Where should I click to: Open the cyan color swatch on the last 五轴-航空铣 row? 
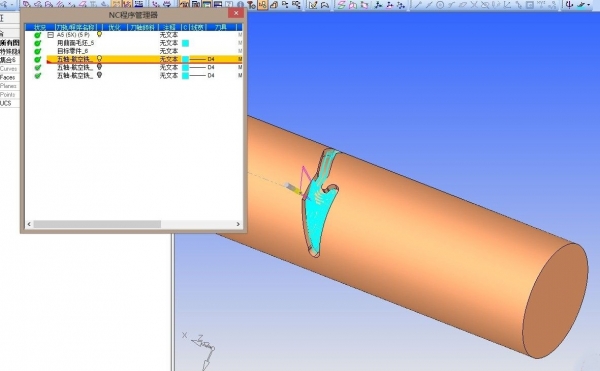(x=186, y=76)
